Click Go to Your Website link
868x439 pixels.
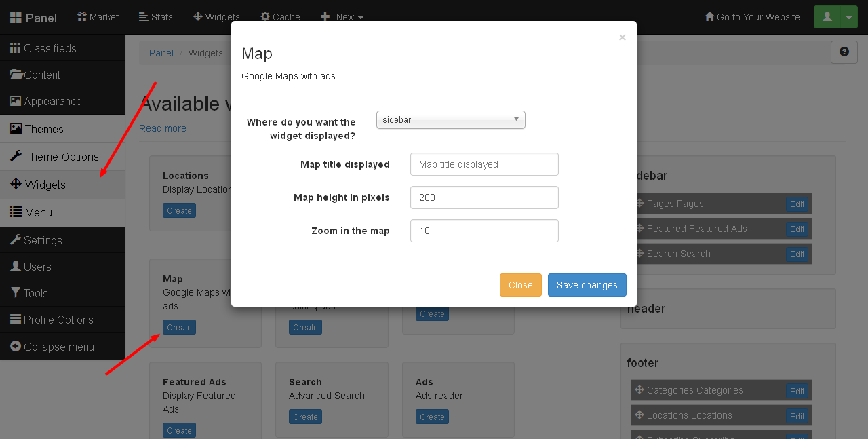coord(752,17)
